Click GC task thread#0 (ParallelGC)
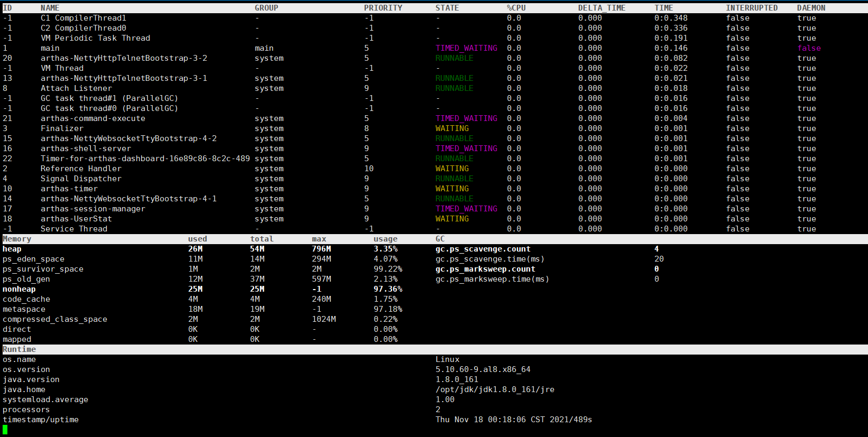Screen dimensions: 868x437 point(109,108)
